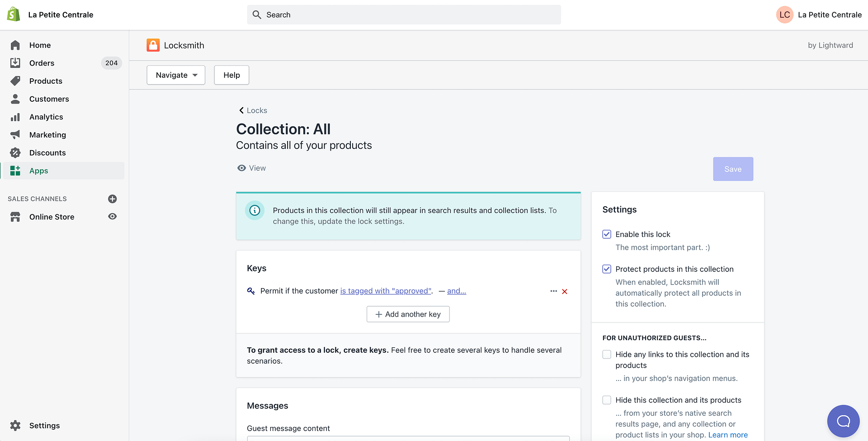Click the View collection link
Screen dimensions: 868x441
coord(252,168)
